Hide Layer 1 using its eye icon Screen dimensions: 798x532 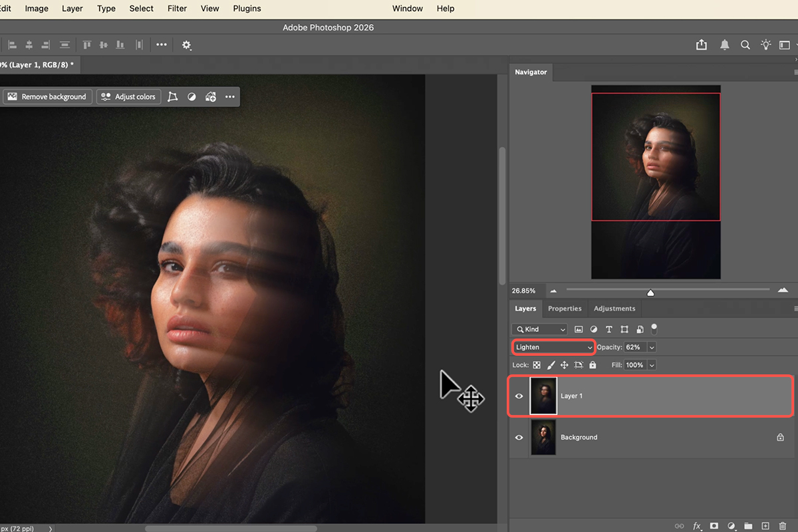[519, 396]
